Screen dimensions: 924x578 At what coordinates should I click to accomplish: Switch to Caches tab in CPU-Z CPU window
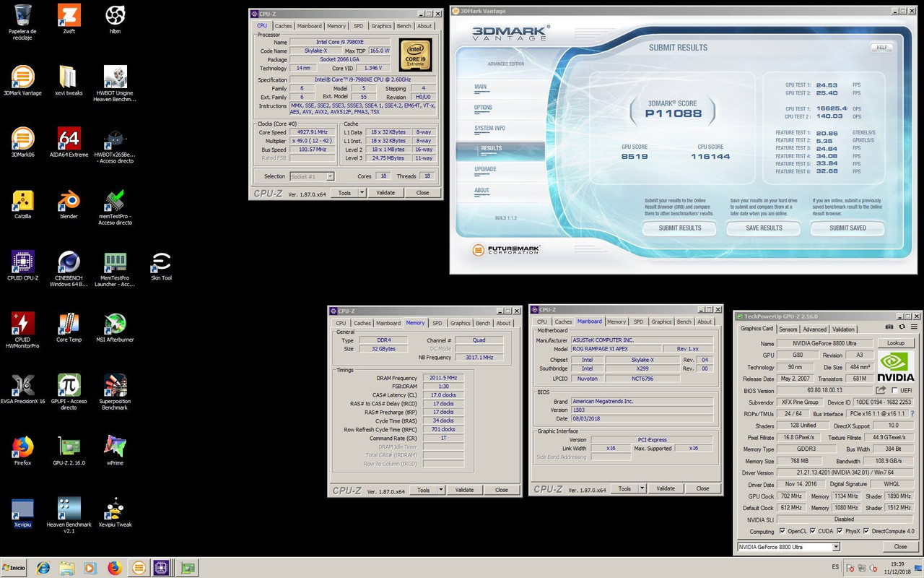(x=283, y=26)
